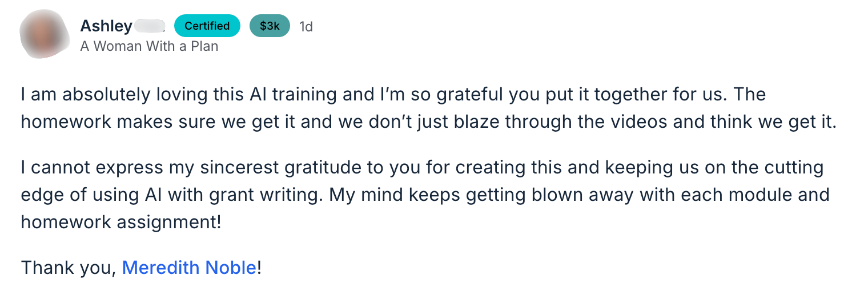Open the Meredith Noble mention link
The height and width of the screenshot is (299, 868).
(x=189, y=267)
